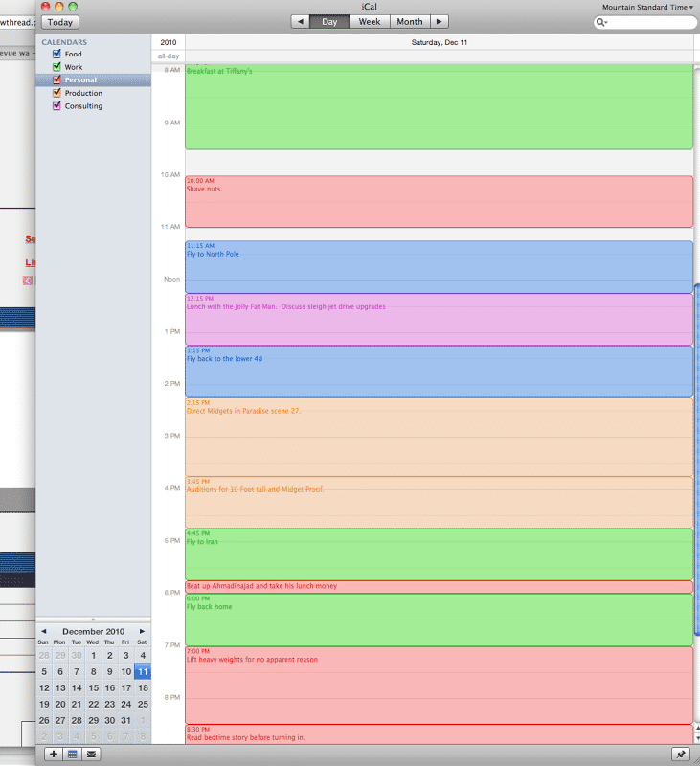Click the pin icon at bottom right

[681, 754]
